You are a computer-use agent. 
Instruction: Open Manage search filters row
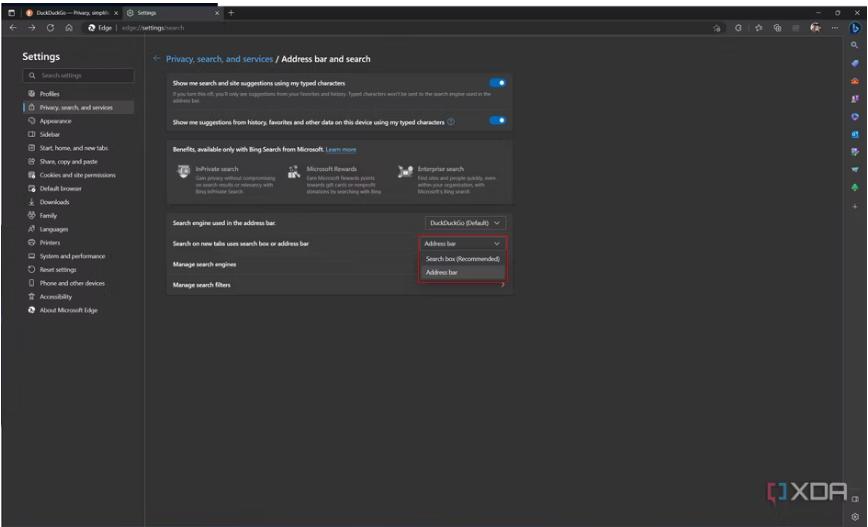pyautogui.click(x=339, y=285)
